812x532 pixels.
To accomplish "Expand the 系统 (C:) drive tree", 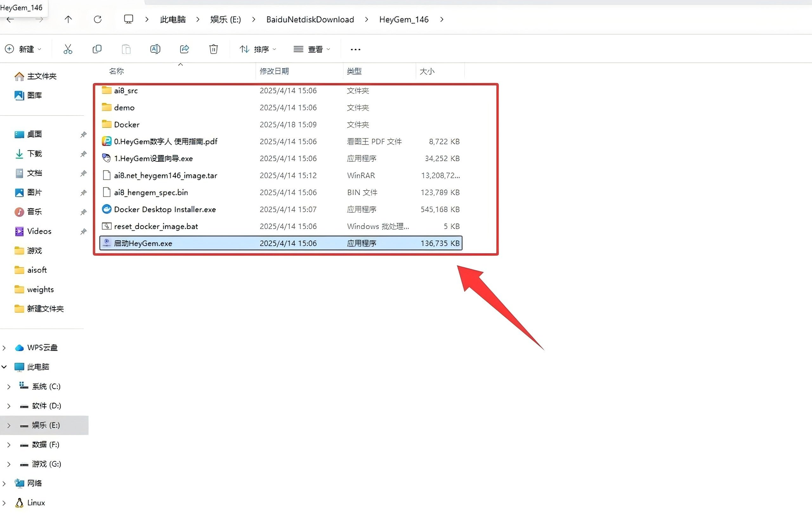I will 9,387.
